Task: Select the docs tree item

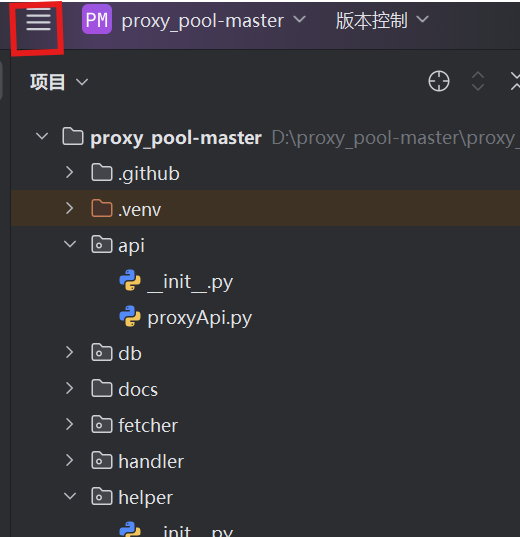Action: [138, 389]
